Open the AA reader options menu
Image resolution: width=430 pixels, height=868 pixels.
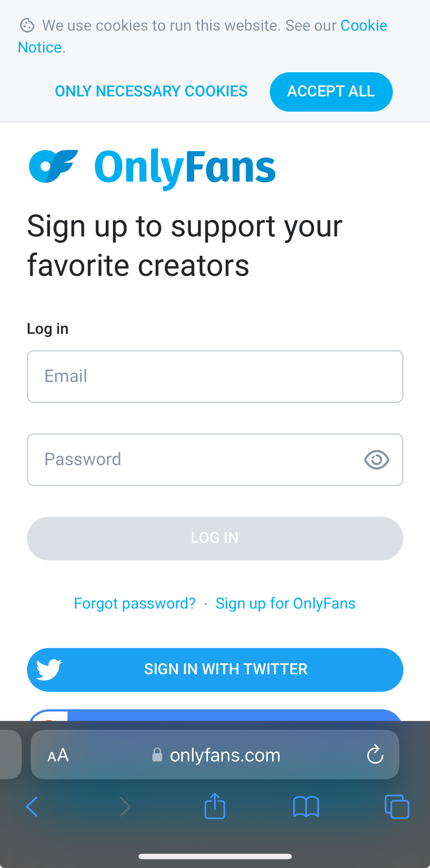pos(58,755)
